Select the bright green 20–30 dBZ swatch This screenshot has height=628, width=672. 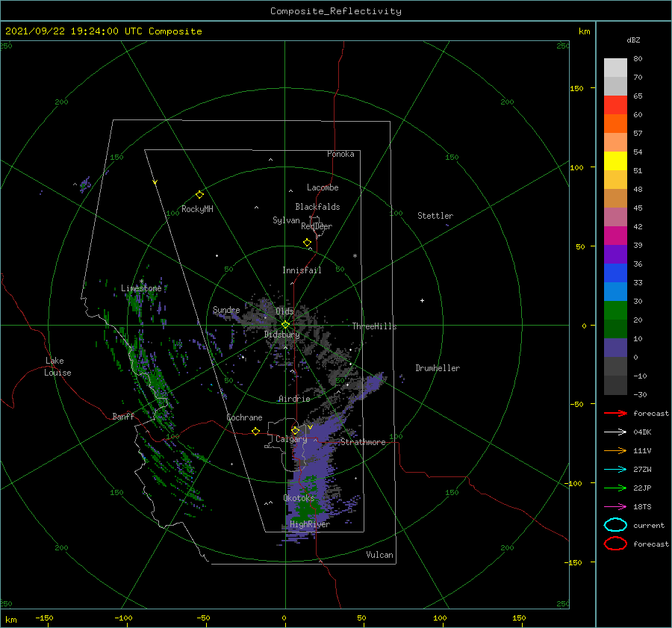coord(615,310)
